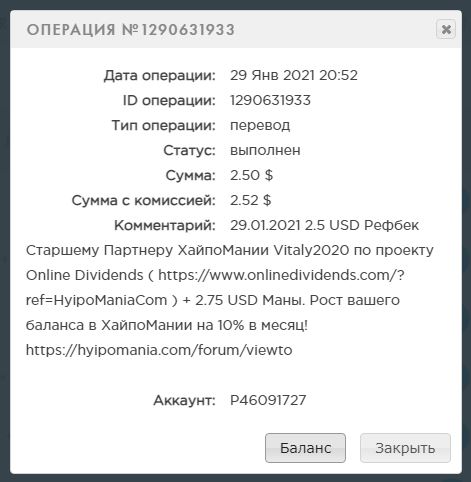Click the ref=HyipoManiaCom text in the comment
Image resolution: width=471 pixels, height=482 pixels.
96,300
